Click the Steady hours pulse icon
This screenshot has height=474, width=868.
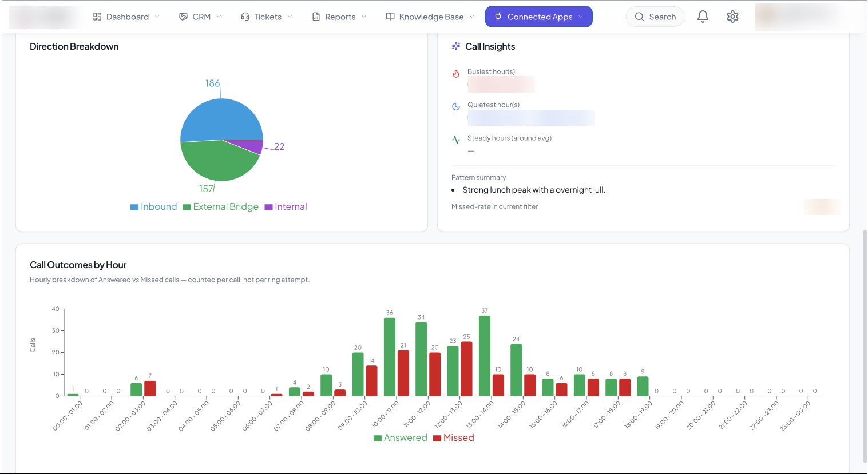point(456,140)
